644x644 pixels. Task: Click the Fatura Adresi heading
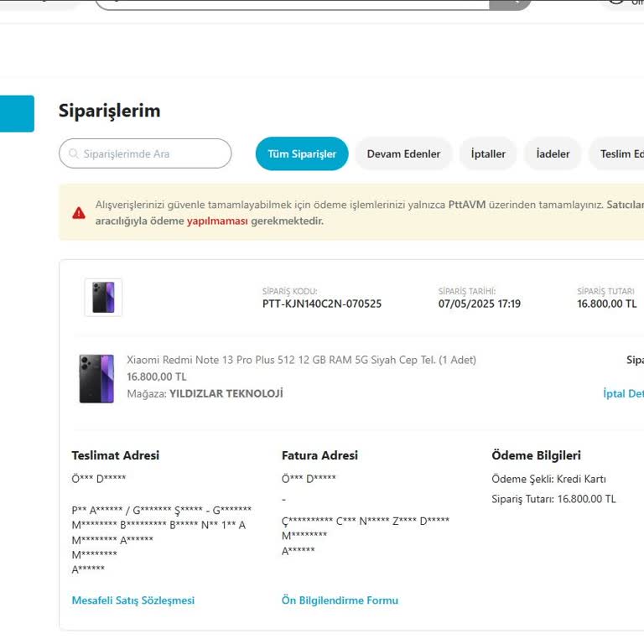coord(319,455)
